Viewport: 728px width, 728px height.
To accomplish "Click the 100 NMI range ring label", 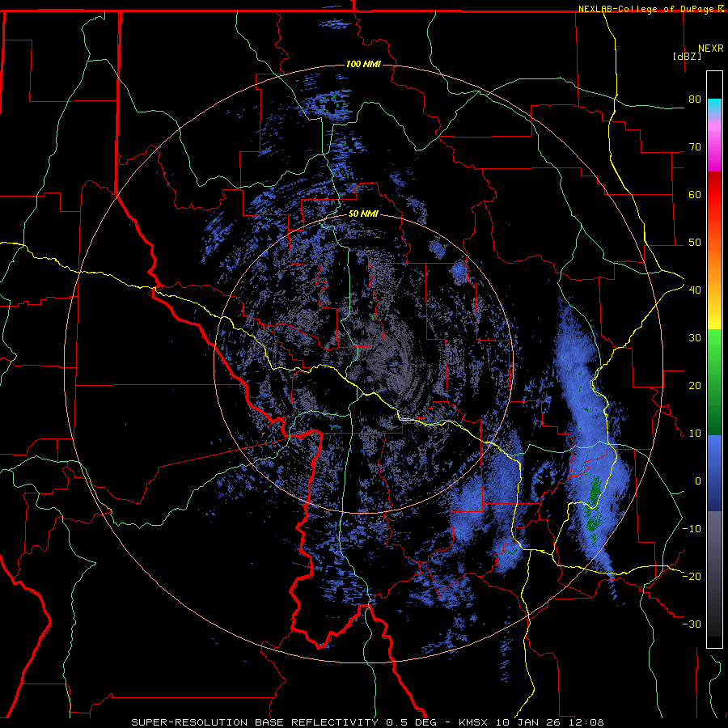I will (363, 64).
